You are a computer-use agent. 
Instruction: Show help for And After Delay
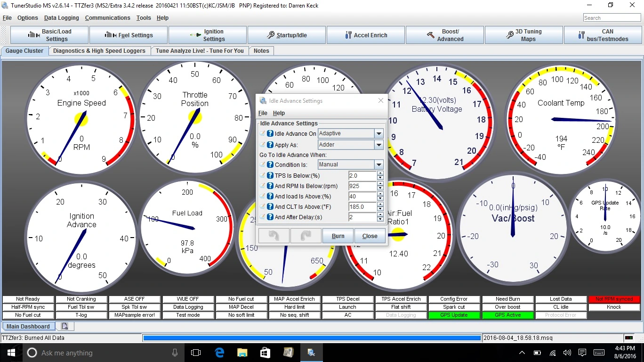(270, 217)
